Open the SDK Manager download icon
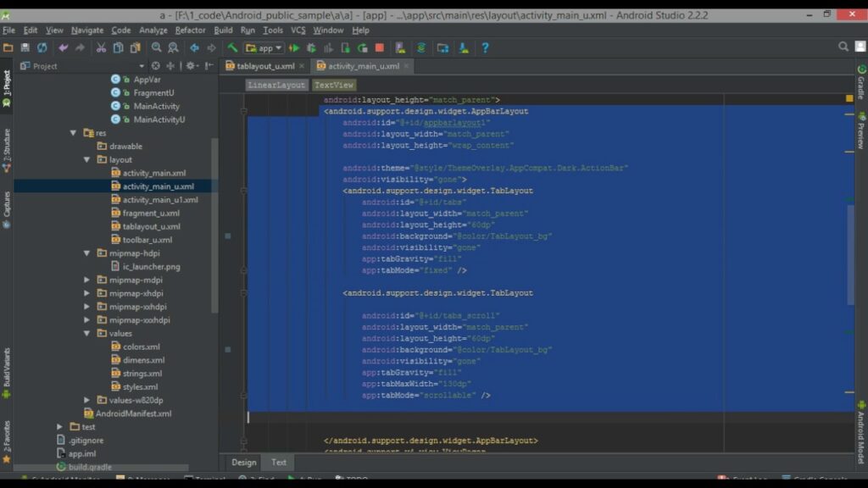This screenshot has height=488, width=868. (x=464, y=48)
